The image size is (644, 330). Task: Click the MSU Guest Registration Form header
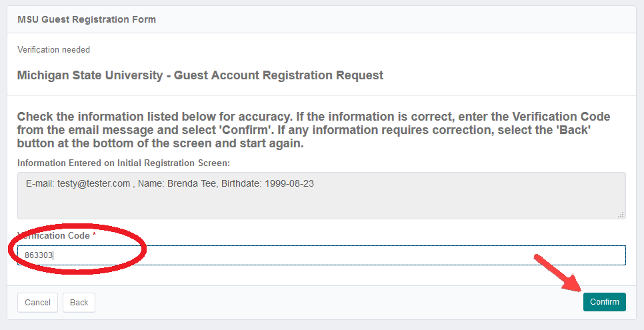point(87,19)
